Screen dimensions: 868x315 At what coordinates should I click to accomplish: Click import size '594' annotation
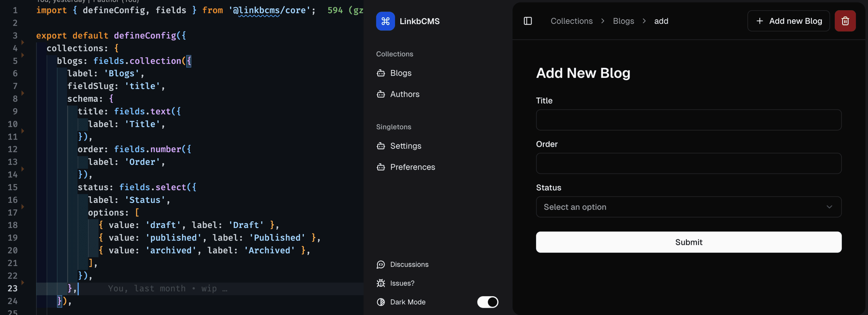coord(335,10)
